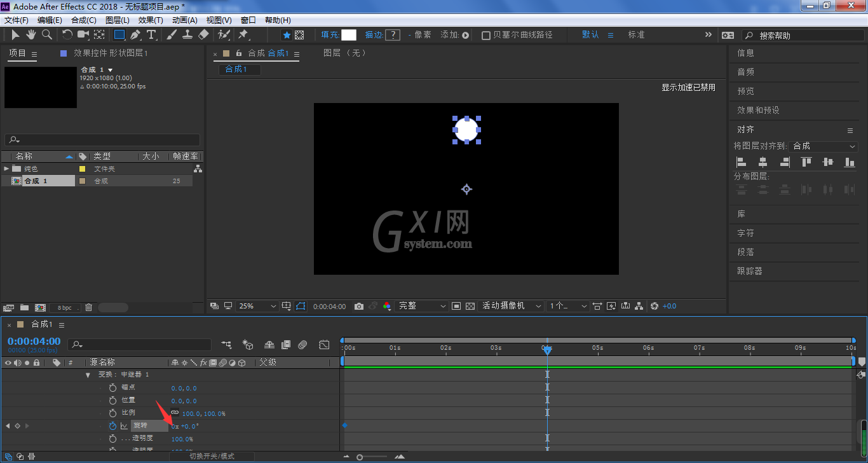Select the Roto Brush tool
The image size is (868, 463).
[x=224, y=34]
